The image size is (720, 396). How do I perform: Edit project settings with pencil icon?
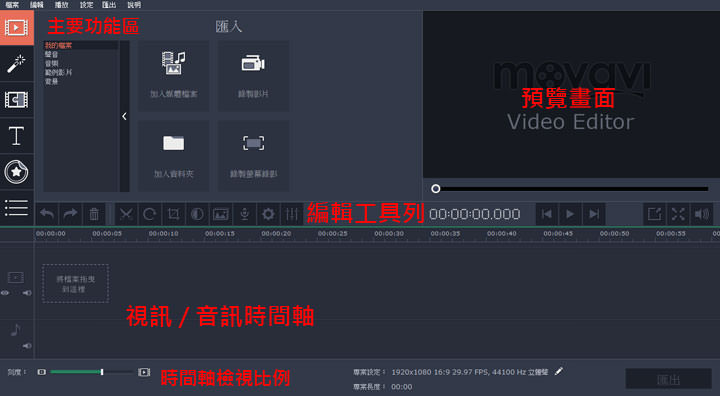tap(558, 371)
